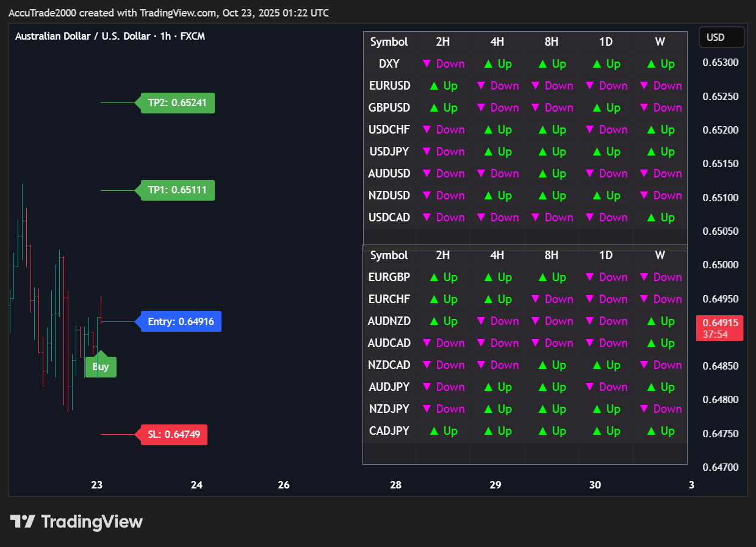Click the 0.65000 level on the price scale

click(x=720, y=265)
